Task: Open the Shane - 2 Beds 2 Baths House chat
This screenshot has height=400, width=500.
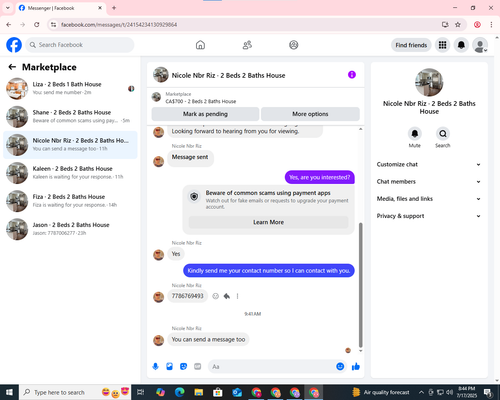Action: pyautogui.click(x=70, y=116)
